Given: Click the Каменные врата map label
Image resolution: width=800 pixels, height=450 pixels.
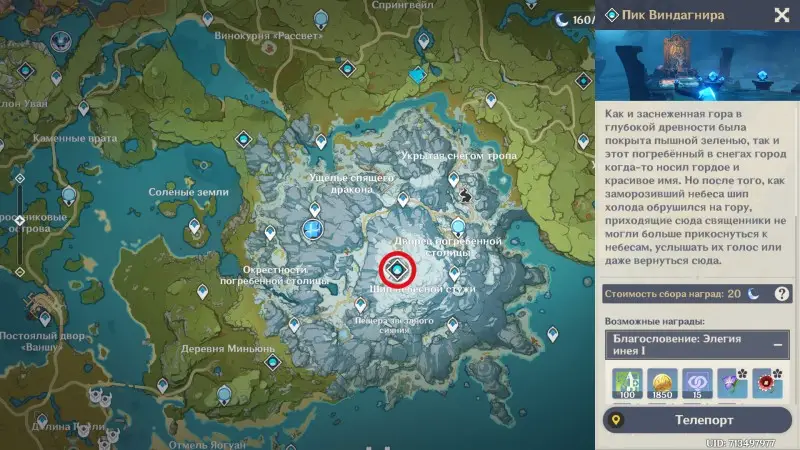Looking at the screenshot, I should [75, 138].
